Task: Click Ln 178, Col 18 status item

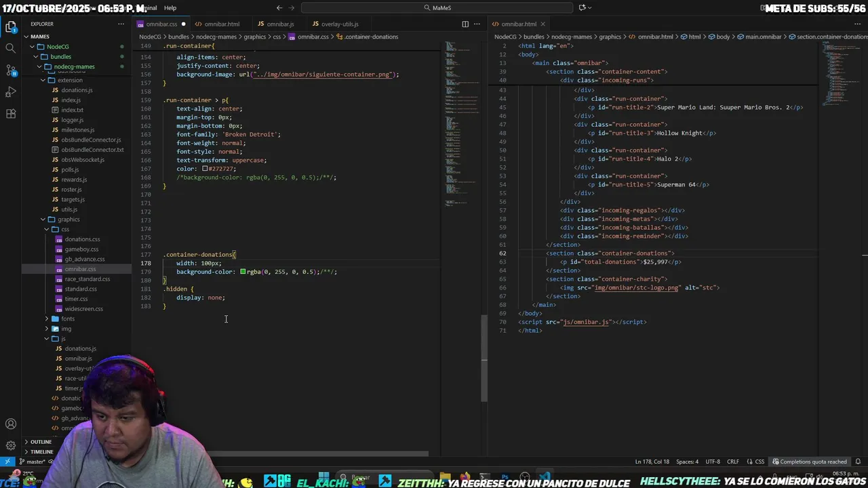Action: pos(652,462)
